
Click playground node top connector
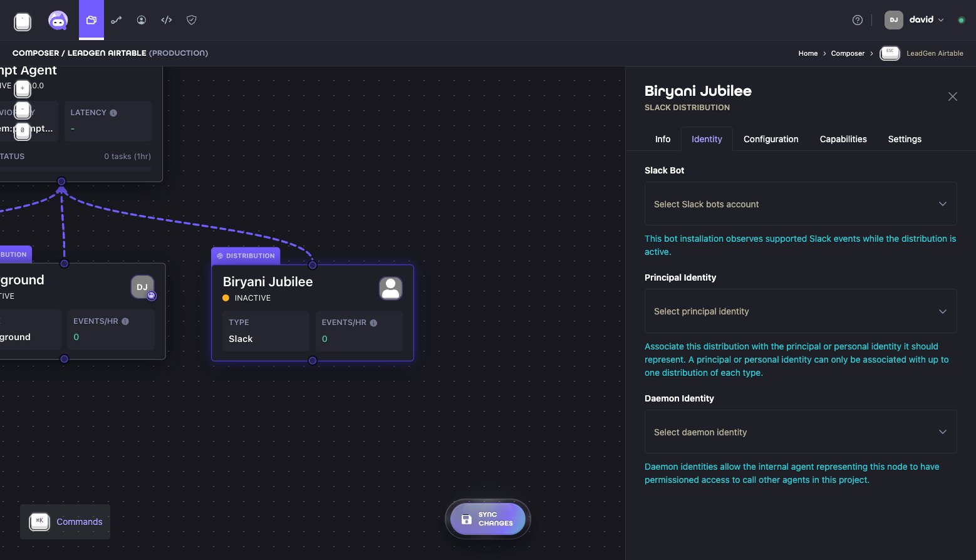[x=64, y=264]
